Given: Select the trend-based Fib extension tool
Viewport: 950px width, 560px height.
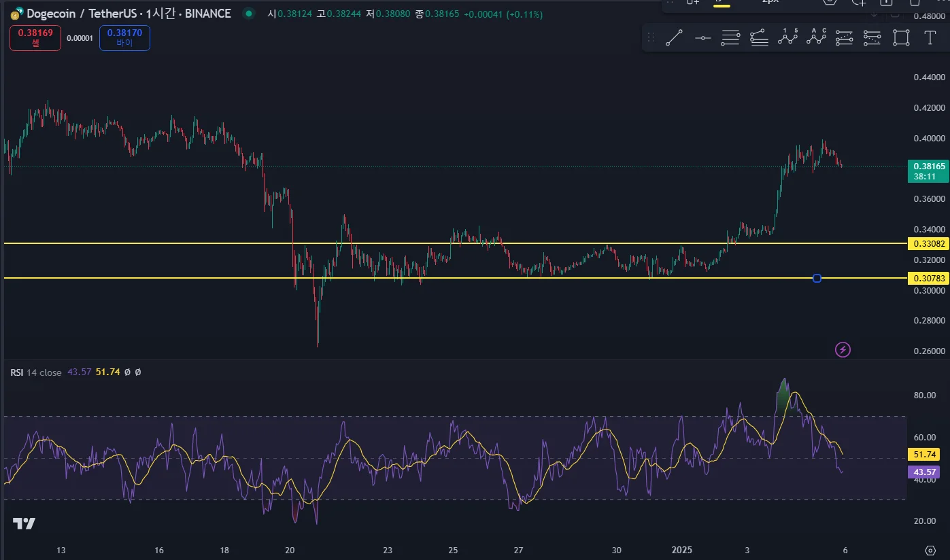Looking at the screenshot, I should pyautogui.click(x=759, y=38).
